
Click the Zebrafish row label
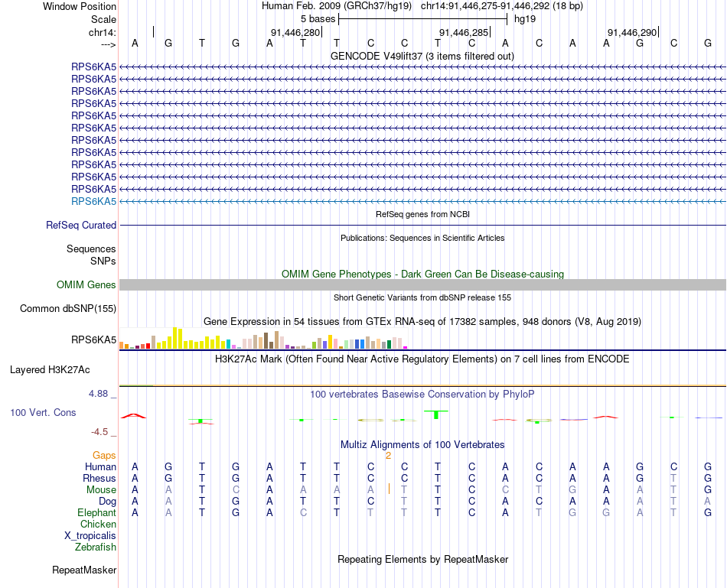click(96, 547)
